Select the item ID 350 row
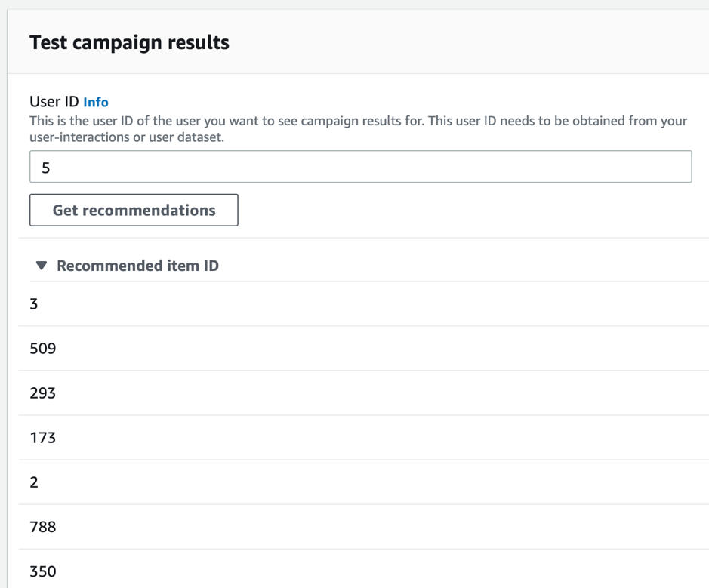 (x=43, y=571)
